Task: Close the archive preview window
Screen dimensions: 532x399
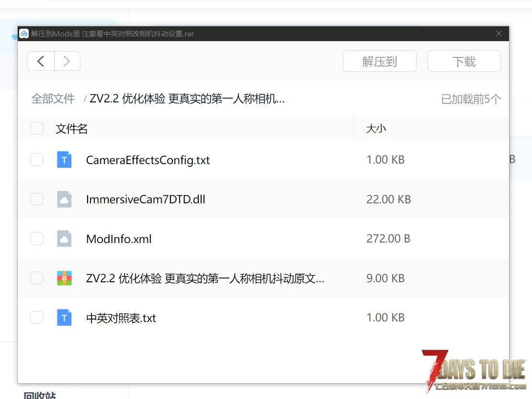Action: (x=499, y=34)
